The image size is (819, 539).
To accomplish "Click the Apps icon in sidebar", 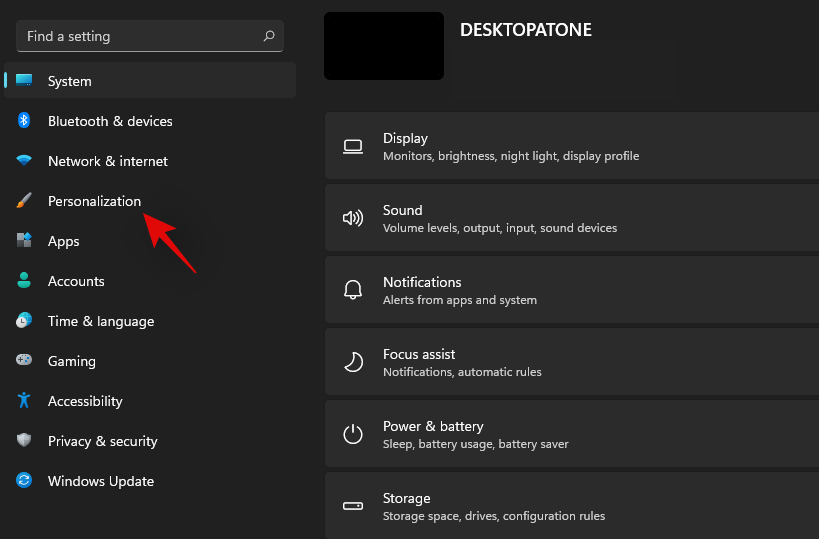I will pos(24,241).
